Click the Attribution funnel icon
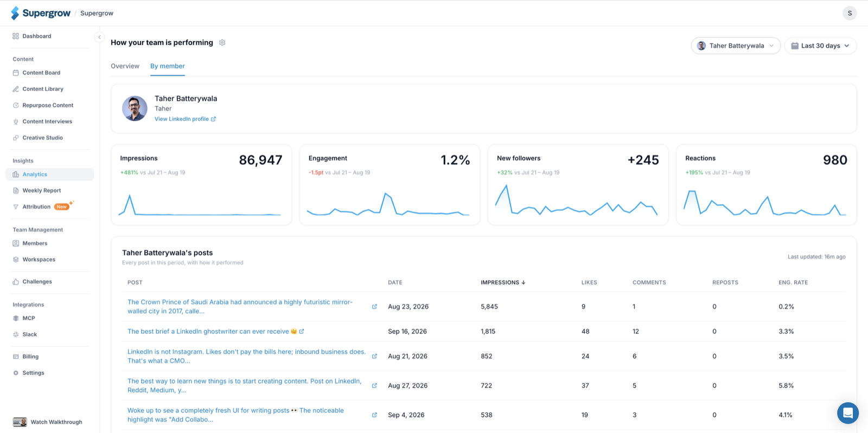The height and width of the screenshot is (433, 868). tap(16, 207)
